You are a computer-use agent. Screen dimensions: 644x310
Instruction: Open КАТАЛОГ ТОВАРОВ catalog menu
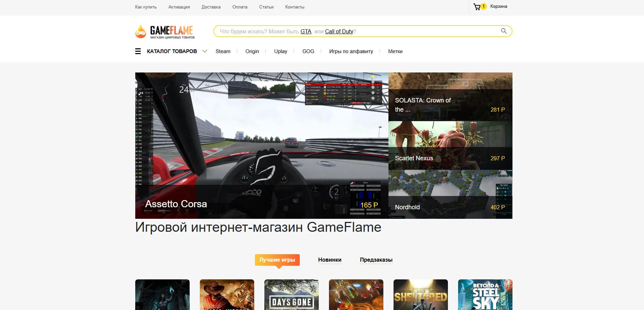coord(172,51)
